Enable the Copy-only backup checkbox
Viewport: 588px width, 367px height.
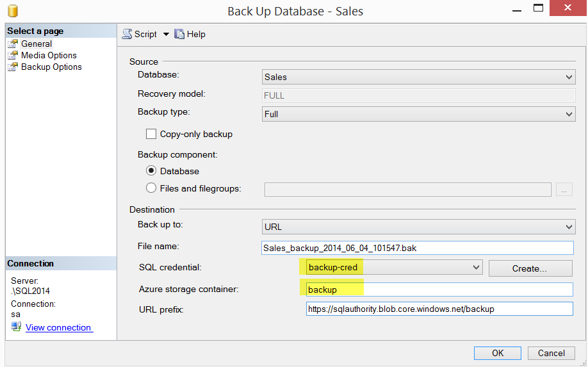[151, 134]
